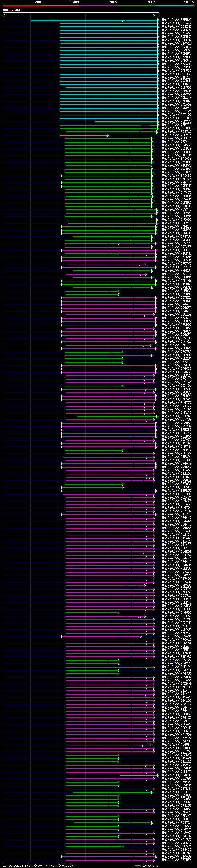This screenshot has height=868, width=197.
Task: Click the label UniRef100_Q05093
Action: [x=177, y=220]
